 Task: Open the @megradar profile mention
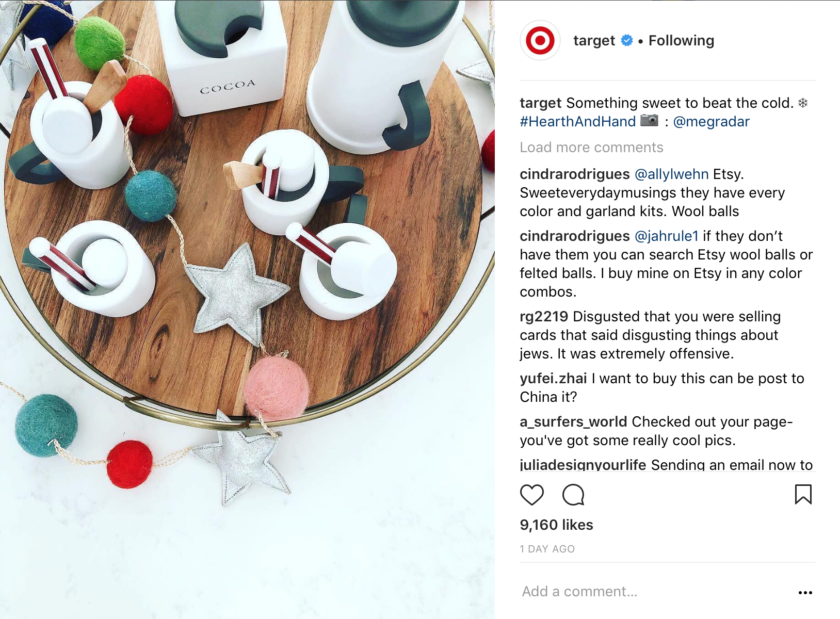click(x=711, y=122)
